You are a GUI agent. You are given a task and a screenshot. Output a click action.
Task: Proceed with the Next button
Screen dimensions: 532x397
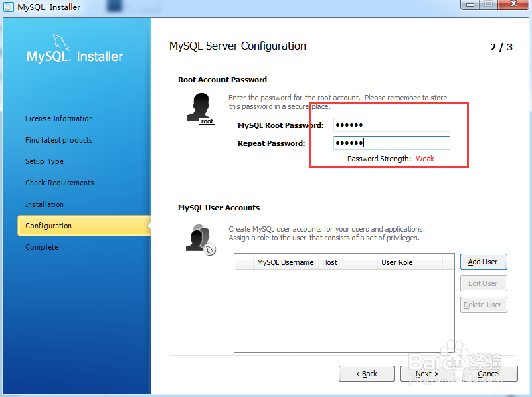pos(428,374)
